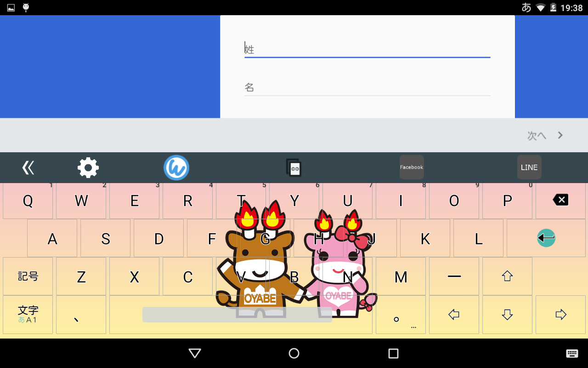Tap the left arrow cursor key
Screen dimensions: 588x368
[x=454, y=315]
